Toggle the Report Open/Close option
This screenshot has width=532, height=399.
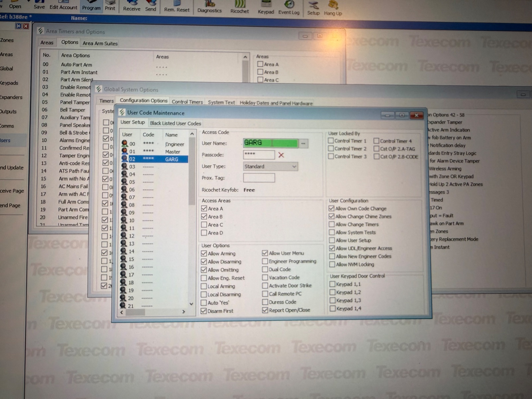(265, 310)
